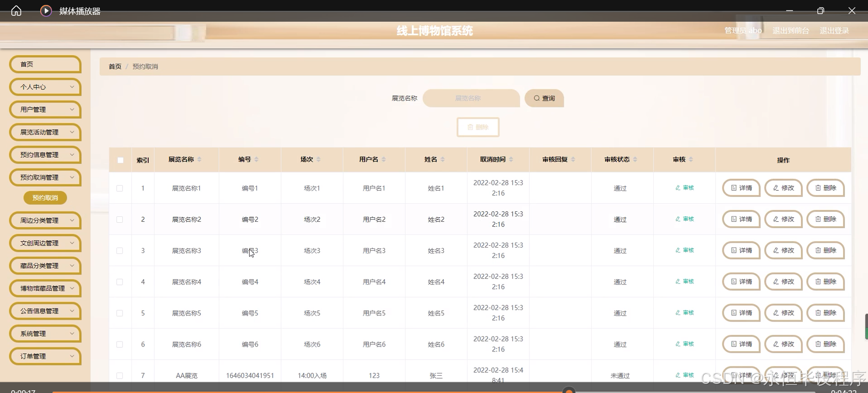The image size is (868, 393).
Task: Sort by 展览名称 column arrows
Action: point(199,159)
